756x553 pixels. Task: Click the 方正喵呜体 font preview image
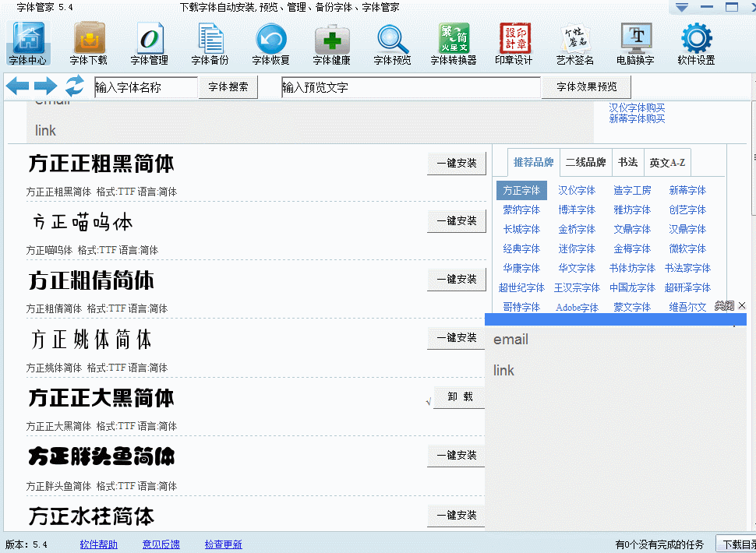coord(83,223)
